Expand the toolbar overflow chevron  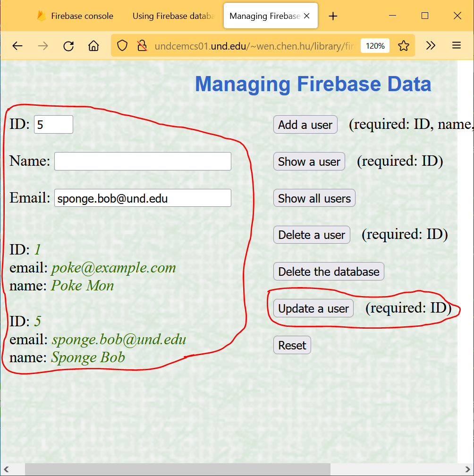tap(431, 46)
